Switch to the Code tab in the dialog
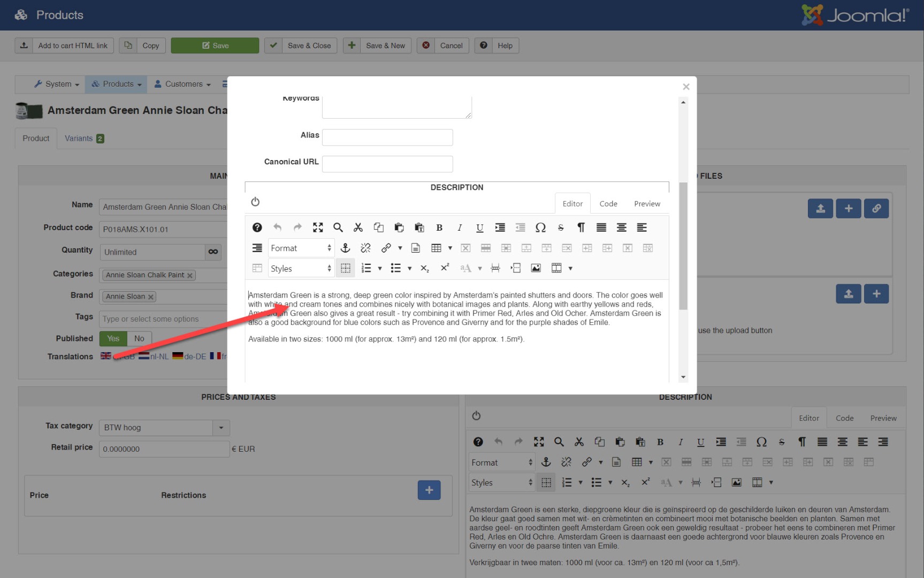 (x=608, y=204)
